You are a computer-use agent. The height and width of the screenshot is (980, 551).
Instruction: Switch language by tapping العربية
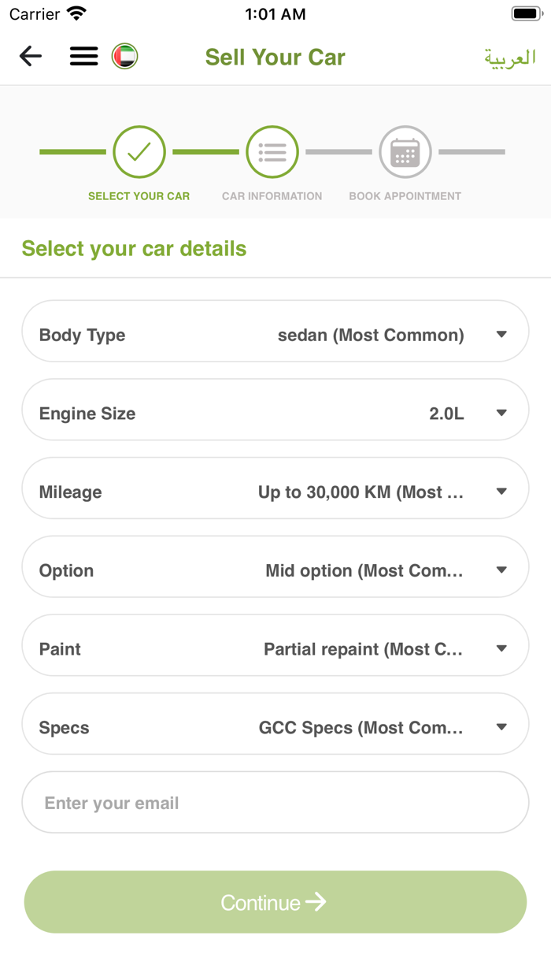(x=510, y=56)
